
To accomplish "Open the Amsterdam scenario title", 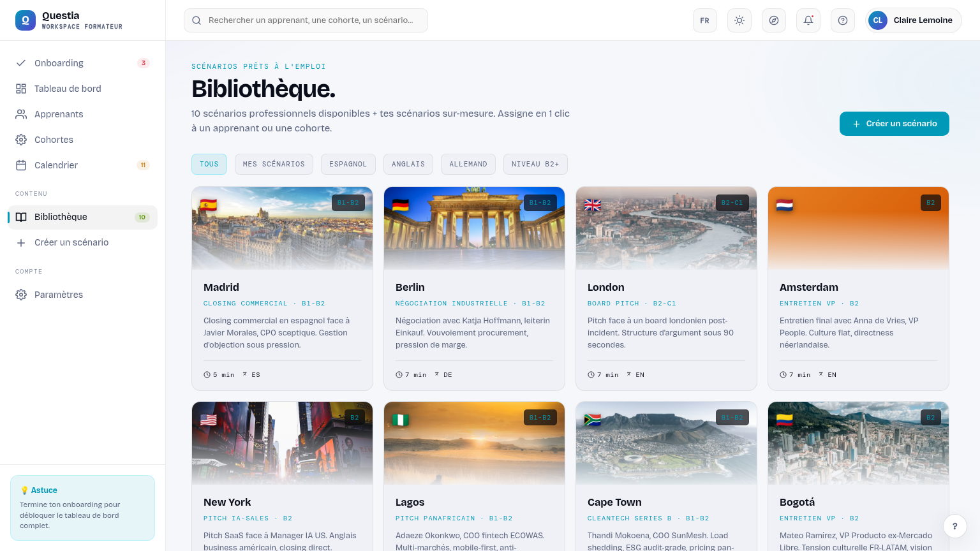I will [809, 288].
